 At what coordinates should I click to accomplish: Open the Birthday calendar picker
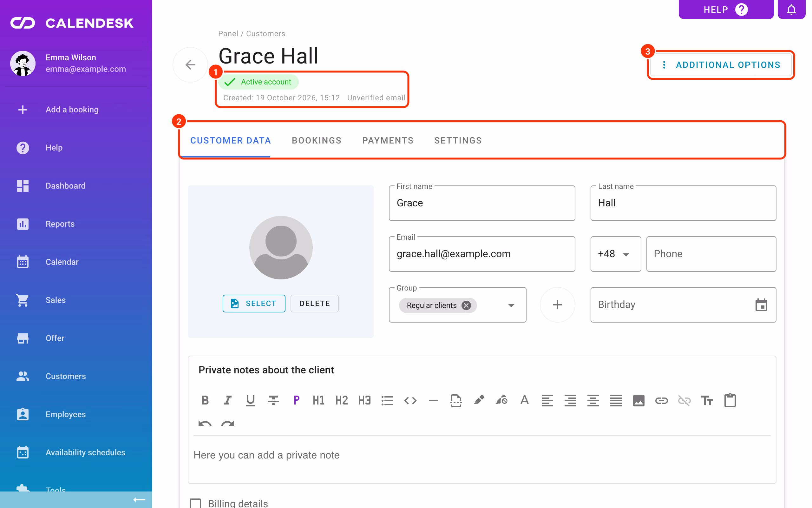pos(761,305)
